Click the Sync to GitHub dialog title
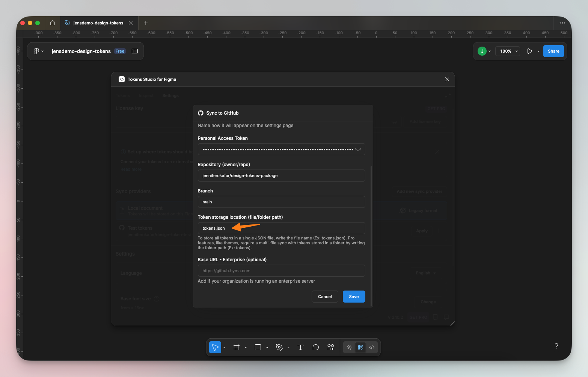 (222, 113)
